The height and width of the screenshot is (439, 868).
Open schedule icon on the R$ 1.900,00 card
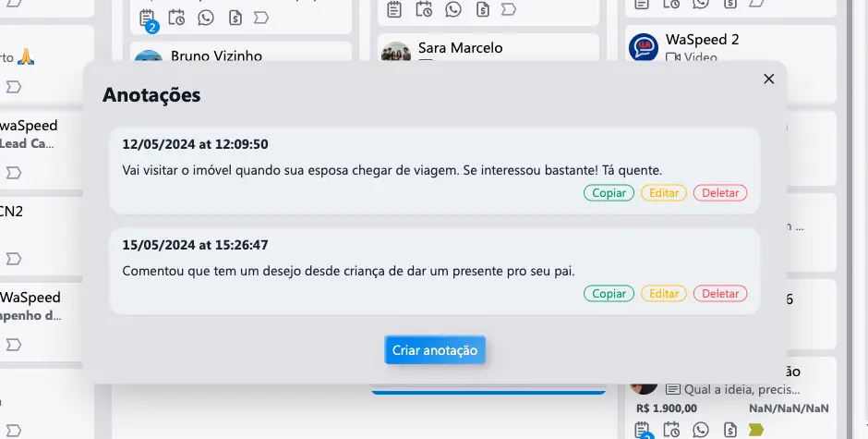[x=671, y=430]
